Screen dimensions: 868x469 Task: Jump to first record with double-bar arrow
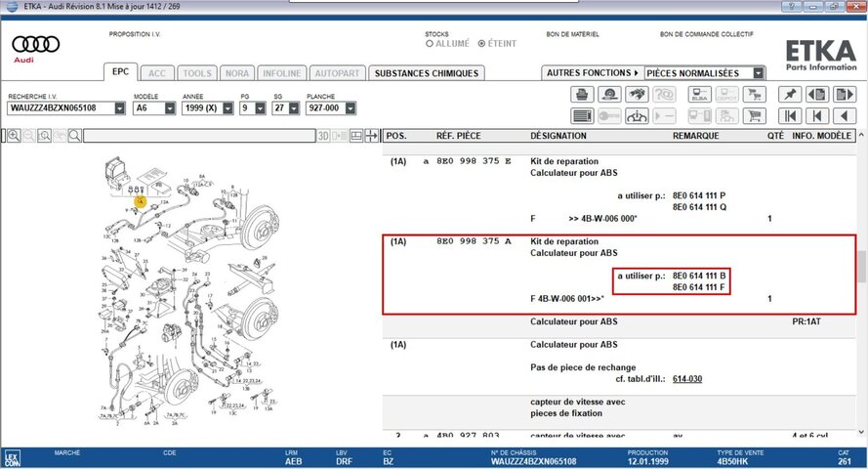tap(790, 116)
